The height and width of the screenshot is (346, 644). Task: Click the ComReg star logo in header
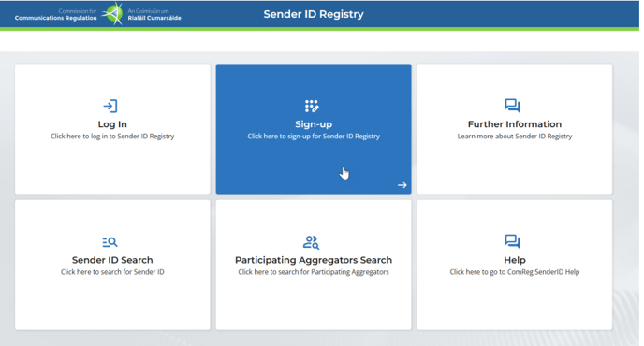[112, 14]
